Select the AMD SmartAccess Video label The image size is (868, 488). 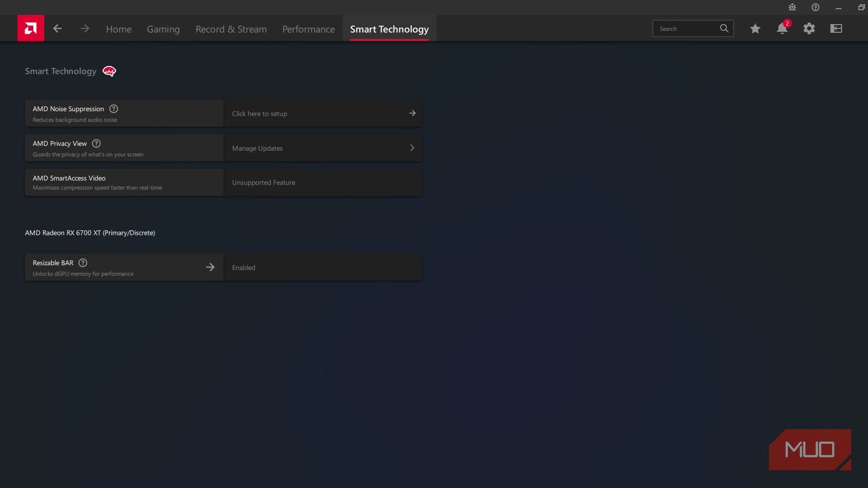click(69, 178)
